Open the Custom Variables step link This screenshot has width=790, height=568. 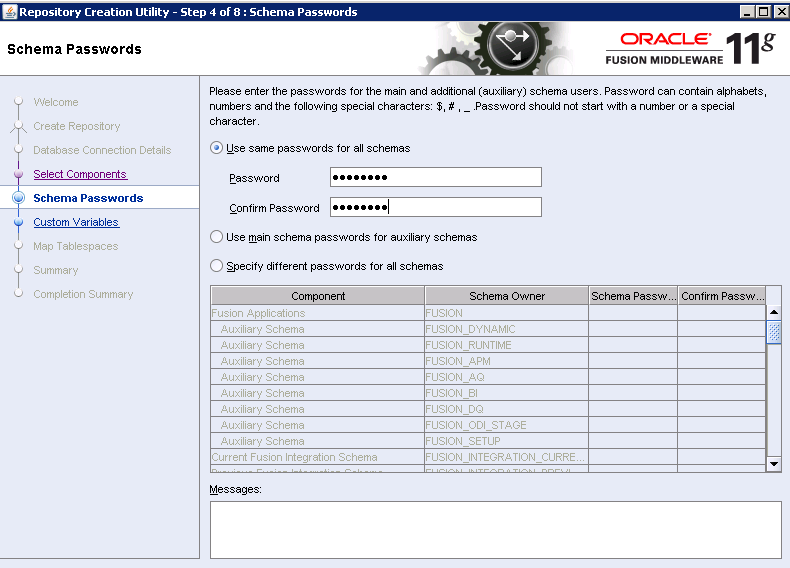pos(76,222)
